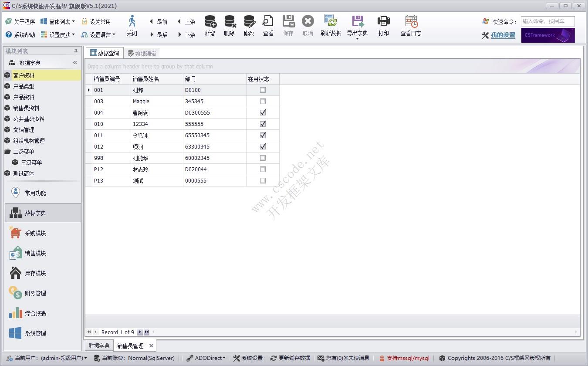588x366 pixels.
Task: Click the 新增 (New) toolbar icon
Action: pos(210,26)
